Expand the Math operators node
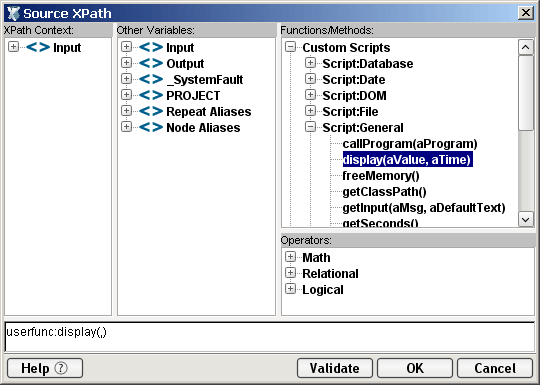 pyautogui.click(x=290, y=257)
